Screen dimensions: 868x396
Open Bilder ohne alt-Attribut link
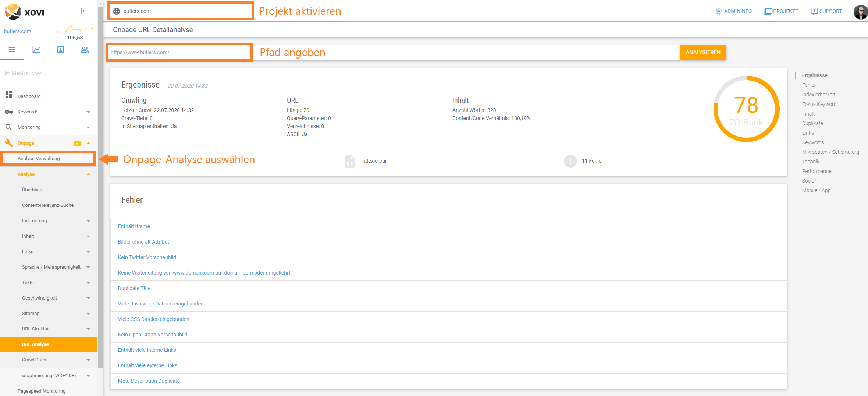[x=143, y=242]
